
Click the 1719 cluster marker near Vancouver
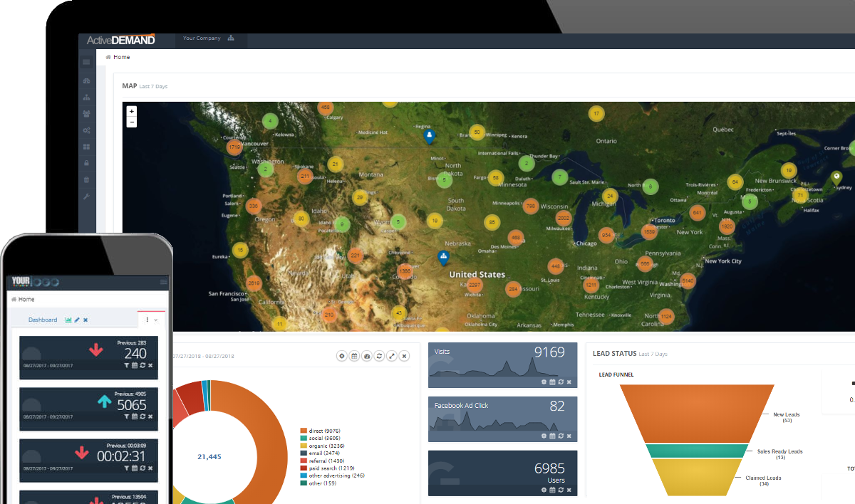pyautogui.click(x=235, y=147)
